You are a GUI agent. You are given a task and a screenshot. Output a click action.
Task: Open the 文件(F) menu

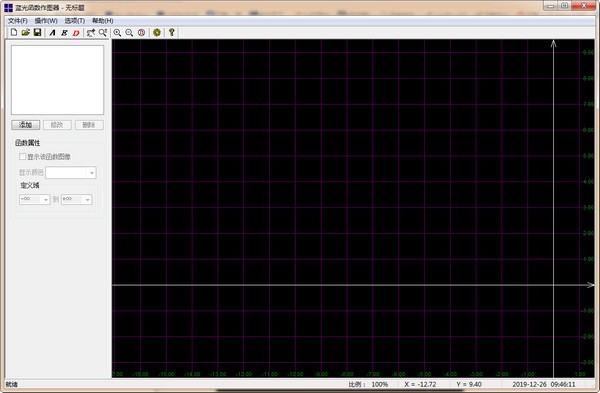pos(18,21)
